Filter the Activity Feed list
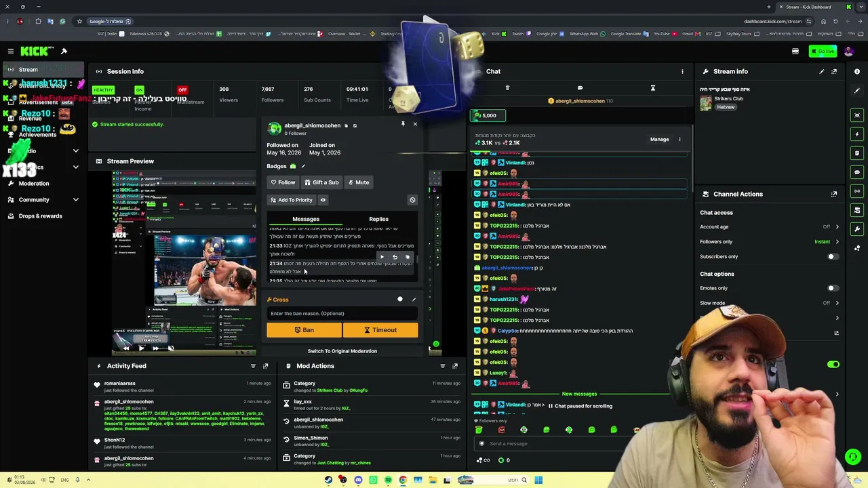This screenshot has width=868, height=488. pyautogui.click(x=253, y=366)
